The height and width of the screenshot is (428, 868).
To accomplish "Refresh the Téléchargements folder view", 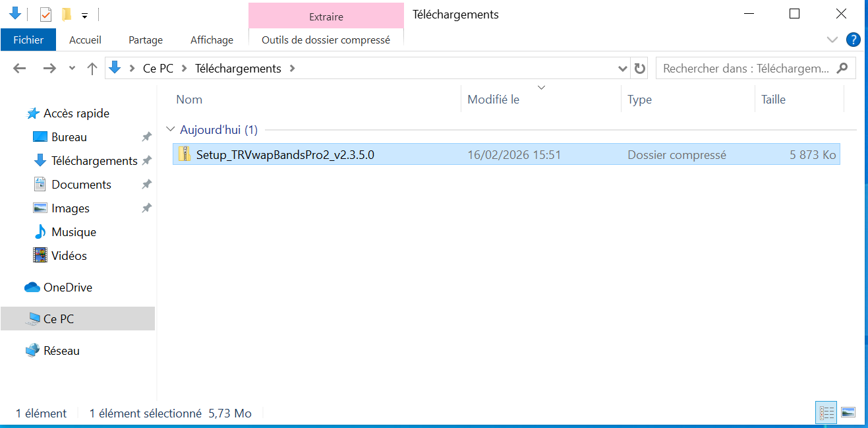I will click(639, 69).
